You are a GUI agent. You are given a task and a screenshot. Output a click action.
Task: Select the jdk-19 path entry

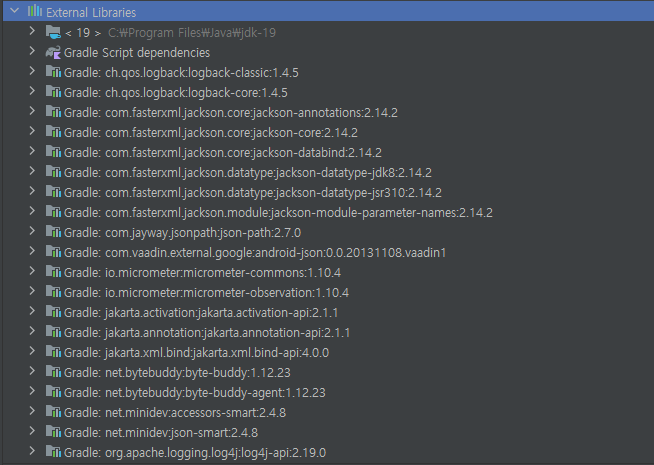point(192,33)
